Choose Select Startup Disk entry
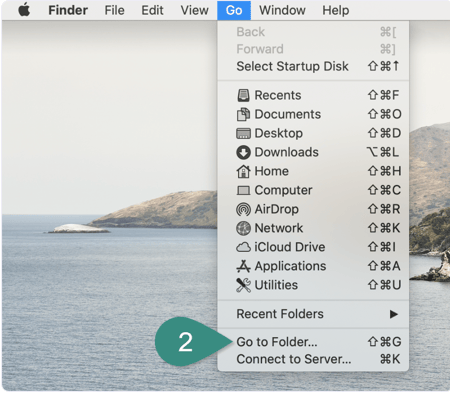Image resolution: width=450 pixels, height=393 pixels. (x=313, y=66)
